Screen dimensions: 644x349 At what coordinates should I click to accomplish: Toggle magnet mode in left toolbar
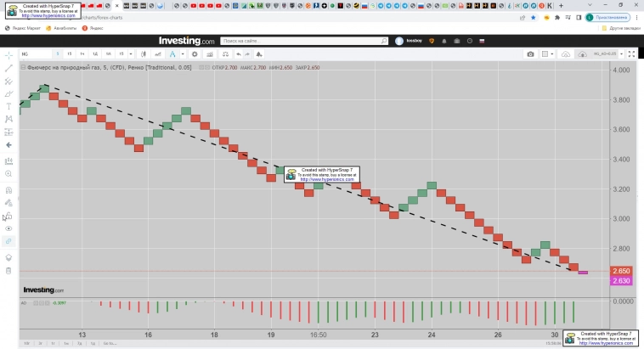(8, 190)
